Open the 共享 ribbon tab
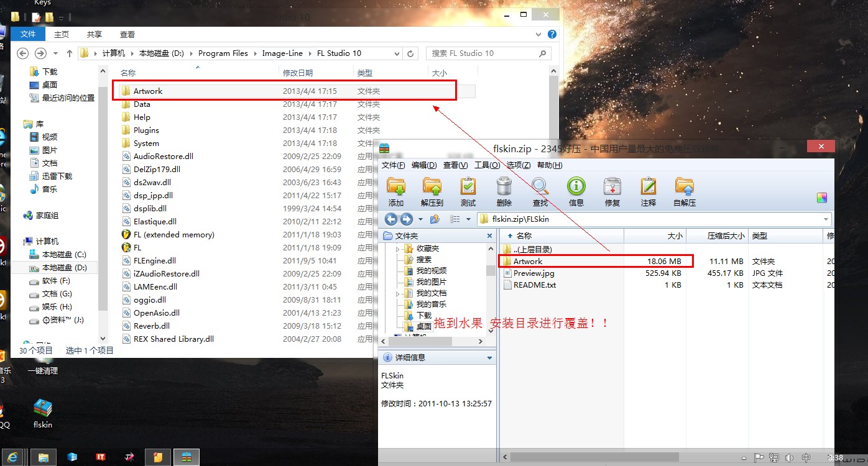868x466 pixels. [x=95, y=35]
